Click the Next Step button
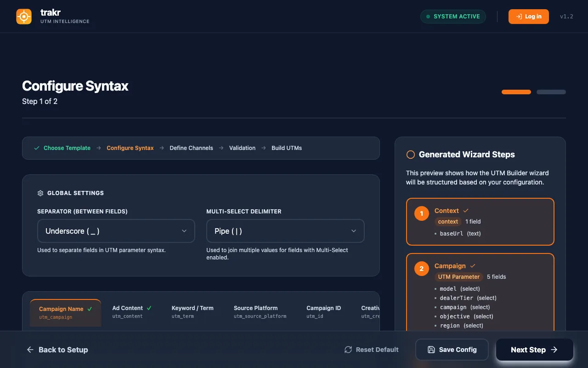 point(535,350)
